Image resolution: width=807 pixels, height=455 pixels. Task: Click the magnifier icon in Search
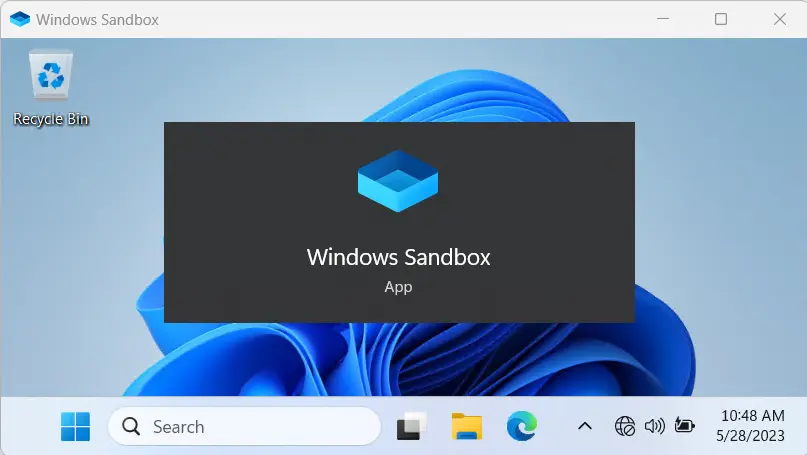pos(131,427)
